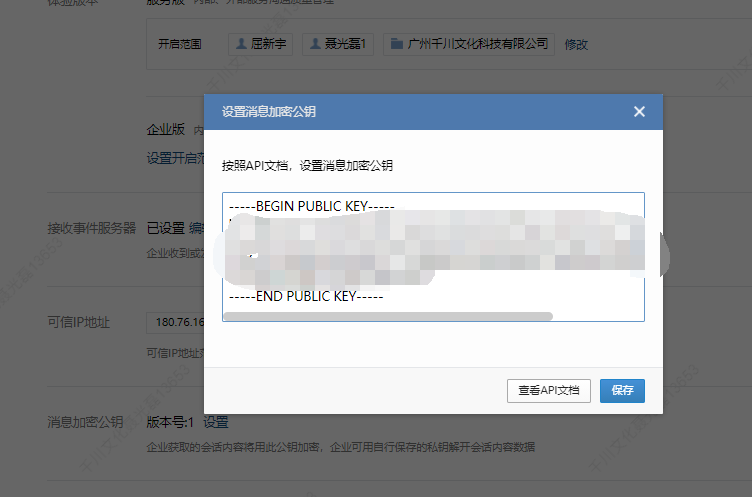The width and height of the screenshot is (752, 497).
Task: Click the 版本号:1 text
Action: click(x=170, y=422)
